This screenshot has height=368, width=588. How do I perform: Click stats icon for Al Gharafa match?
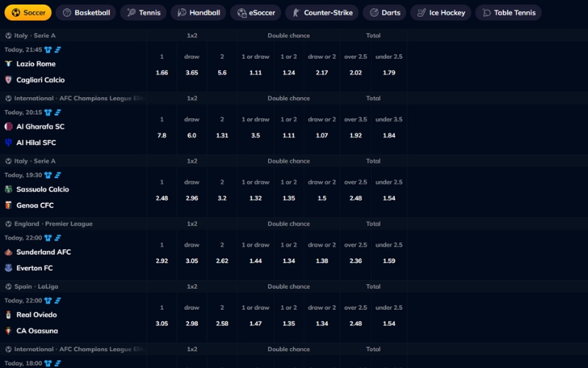[x=58, y=113]
